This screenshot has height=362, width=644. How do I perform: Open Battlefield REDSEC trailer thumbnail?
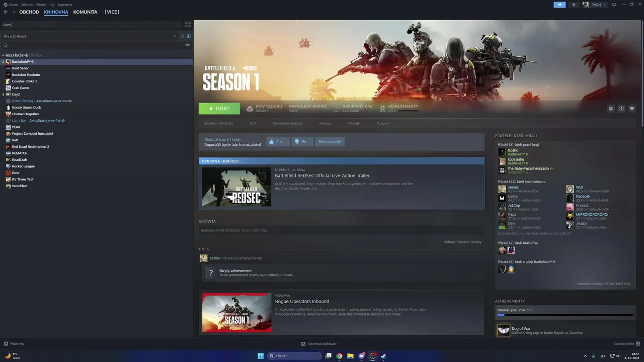236,187
